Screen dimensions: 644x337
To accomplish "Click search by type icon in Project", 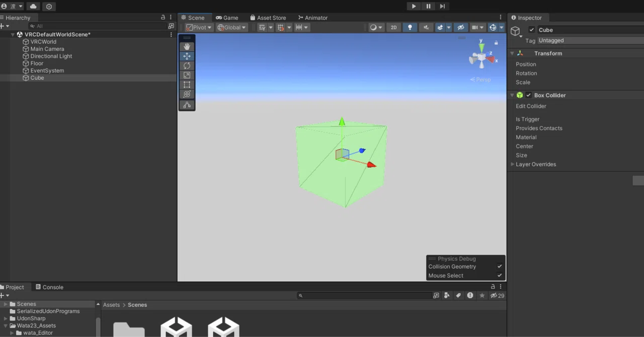I will coord(447,296).
